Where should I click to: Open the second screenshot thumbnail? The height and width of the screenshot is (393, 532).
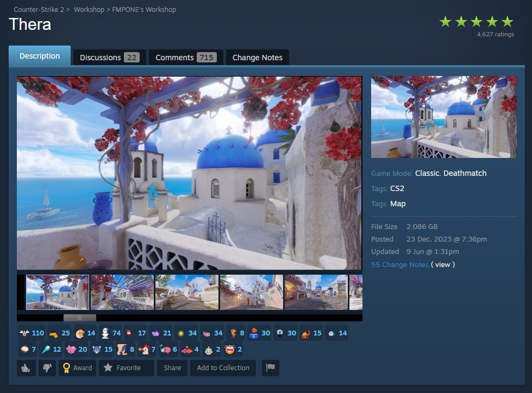(122, 292)
